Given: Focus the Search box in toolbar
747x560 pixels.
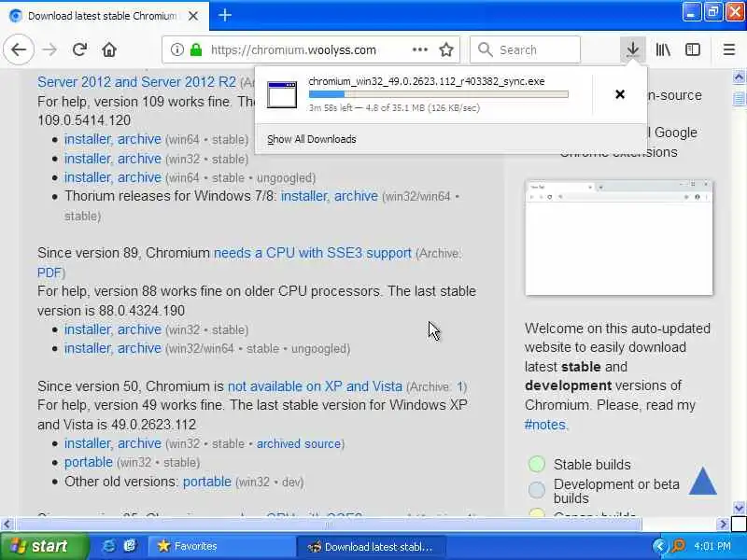Looking at the screenshot, I should [x=525, y=49].
